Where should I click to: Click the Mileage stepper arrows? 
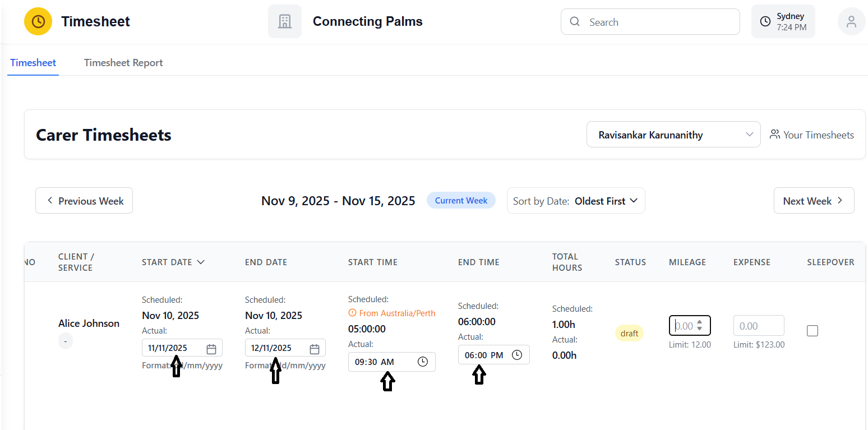pos(699,326)
